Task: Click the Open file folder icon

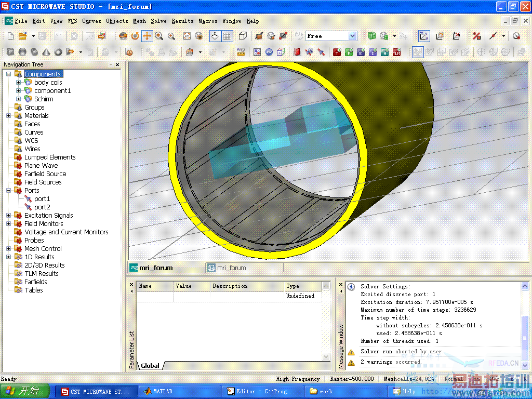Action: (x=22, y=36)
